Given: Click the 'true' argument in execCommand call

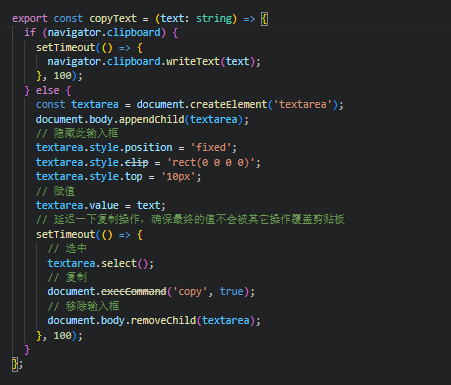Looking at the screenshot, I should coord(231,292).
